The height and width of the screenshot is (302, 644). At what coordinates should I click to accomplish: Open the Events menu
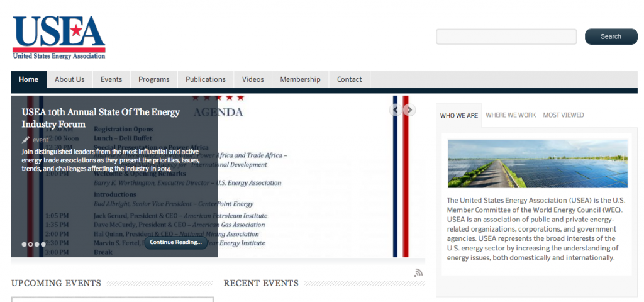point(111,79)
